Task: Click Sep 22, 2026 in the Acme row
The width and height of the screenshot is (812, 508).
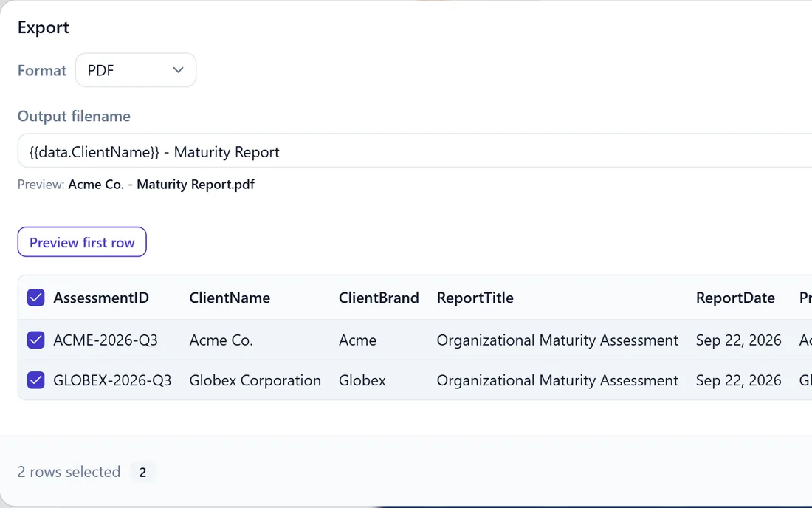Action: (738, 340)
